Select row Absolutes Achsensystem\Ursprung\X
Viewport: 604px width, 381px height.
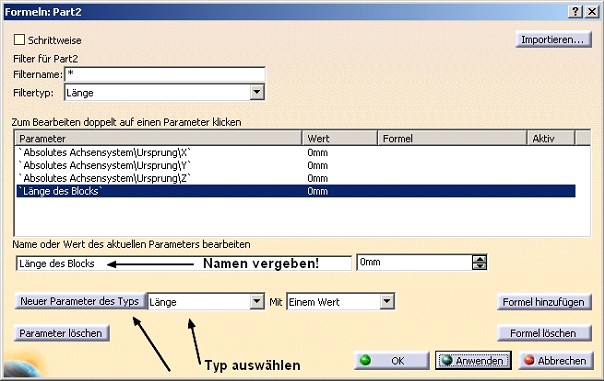296,153
